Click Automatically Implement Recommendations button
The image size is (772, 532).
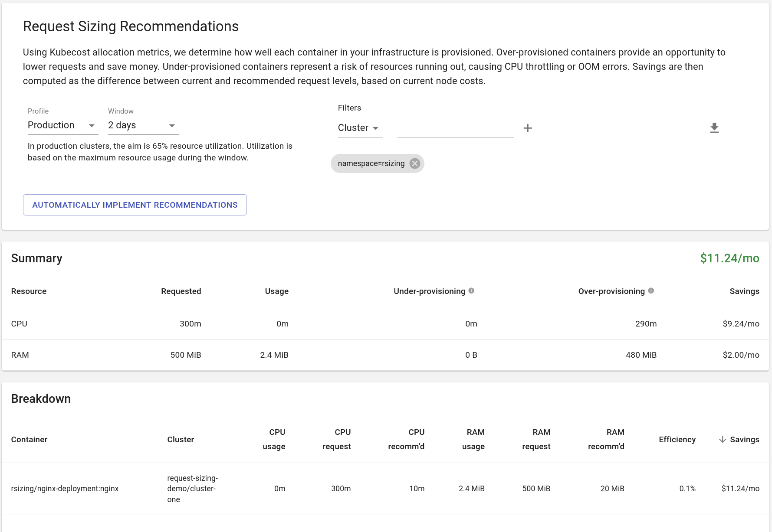click(135, 205)
